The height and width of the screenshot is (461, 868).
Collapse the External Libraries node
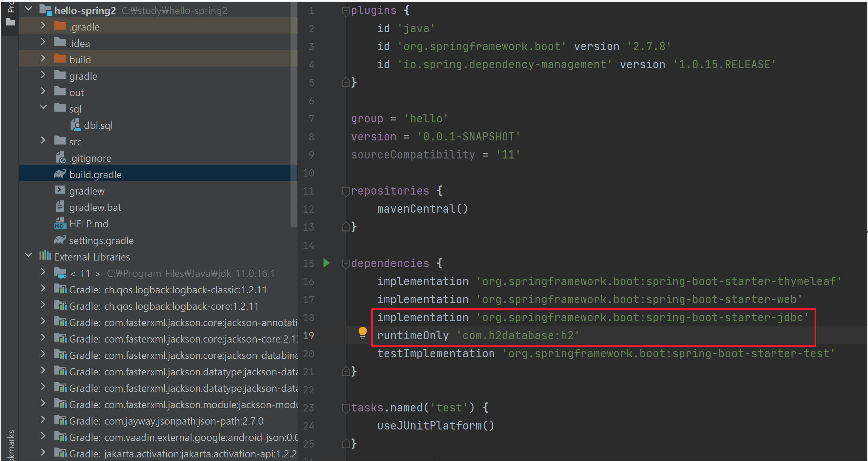(28, 255)
